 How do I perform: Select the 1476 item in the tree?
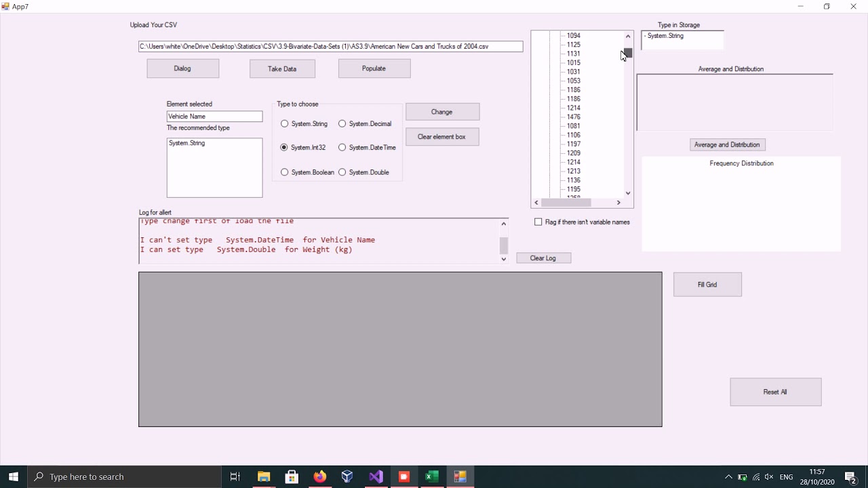pos(574,117)
